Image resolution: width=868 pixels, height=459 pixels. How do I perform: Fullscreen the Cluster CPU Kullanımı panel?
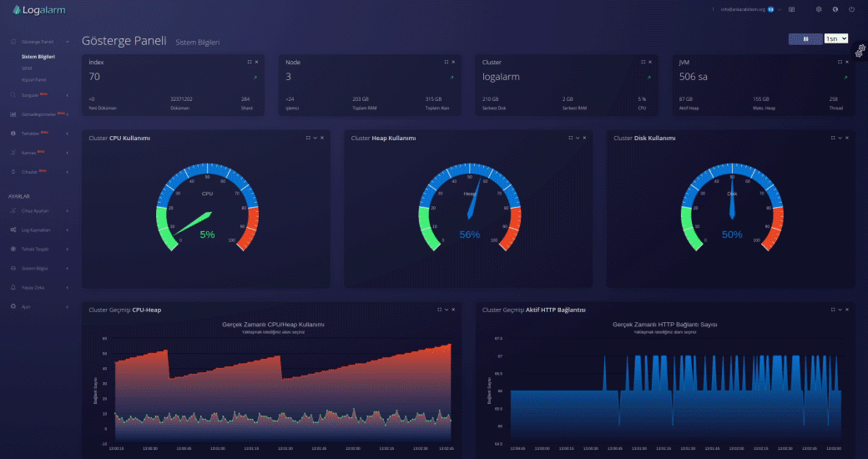click(x=307, y=138)
